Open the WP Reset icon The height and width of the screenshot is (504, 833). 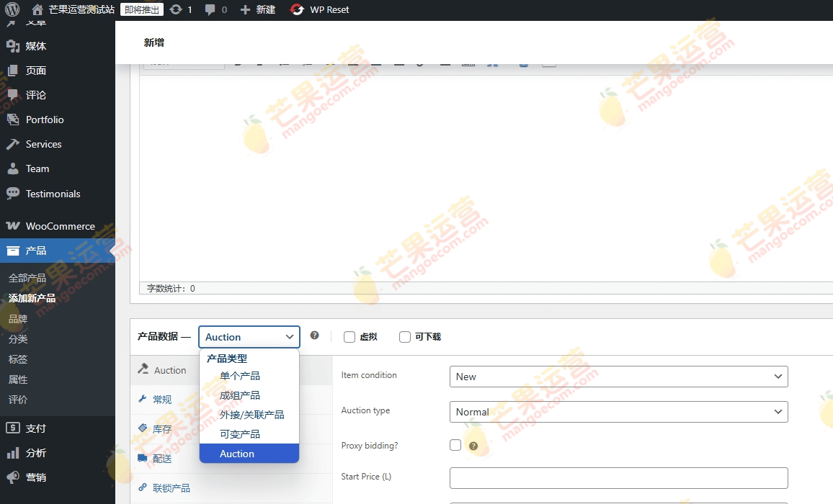click(297, 9)
